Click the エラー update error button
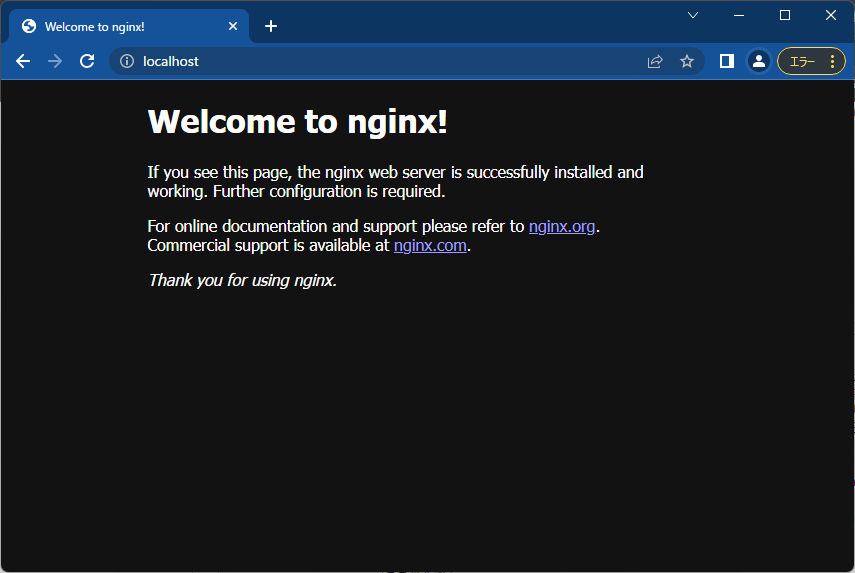This screenshot has width=855, height=573. click(802, 62)
